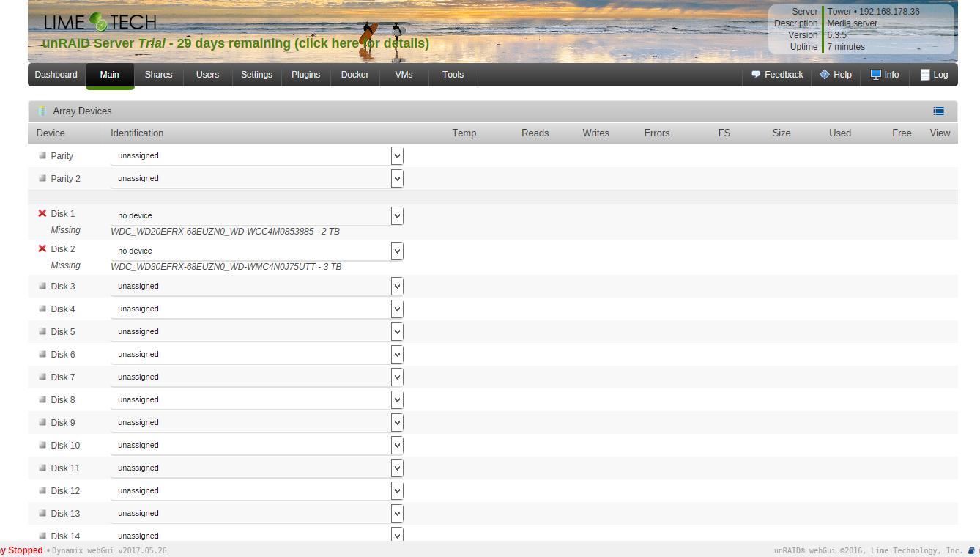Choose a device for Disk 8
980x557 pixels.
click(x=257, y=399)
